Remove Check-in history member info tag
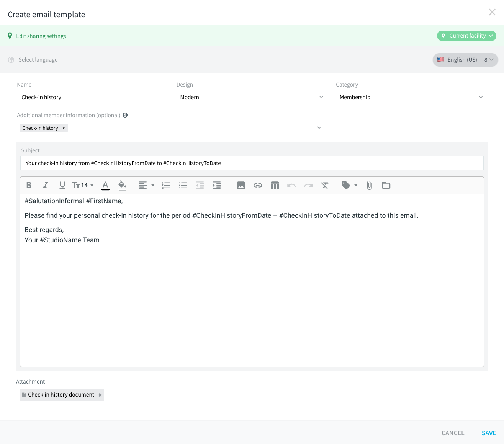504x444 pixels. 64,128
